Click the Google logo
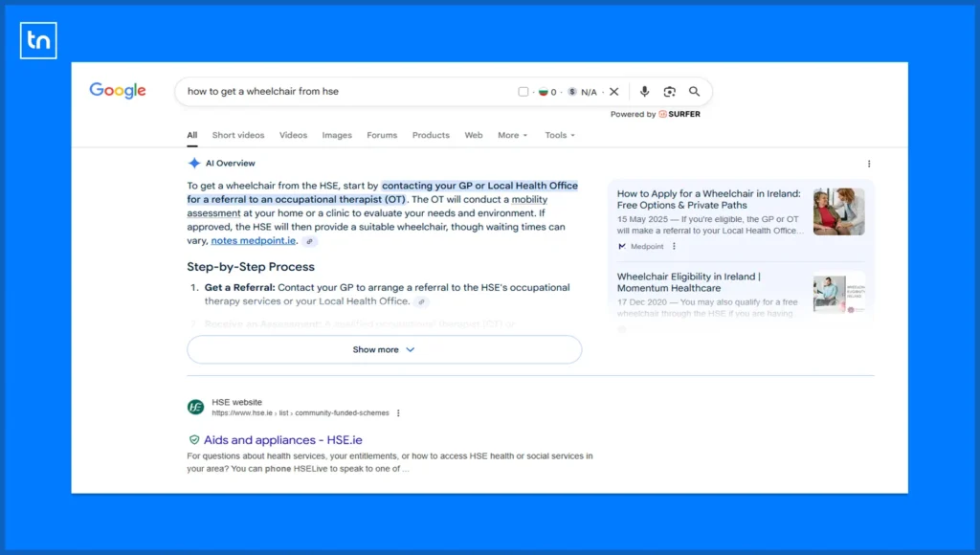Screen dimensions: 980x555 (x=118, y=91)
